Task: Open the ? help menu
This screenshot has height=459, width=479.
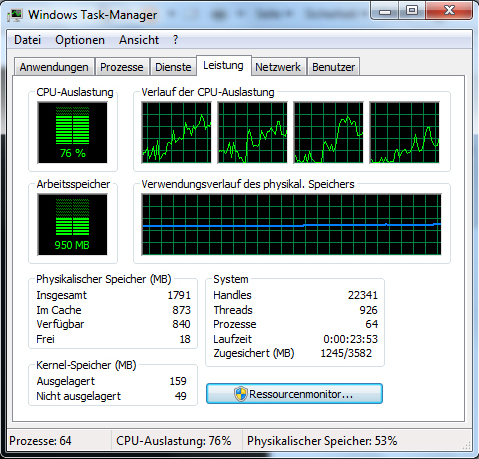Action: (x=176, y=40)
